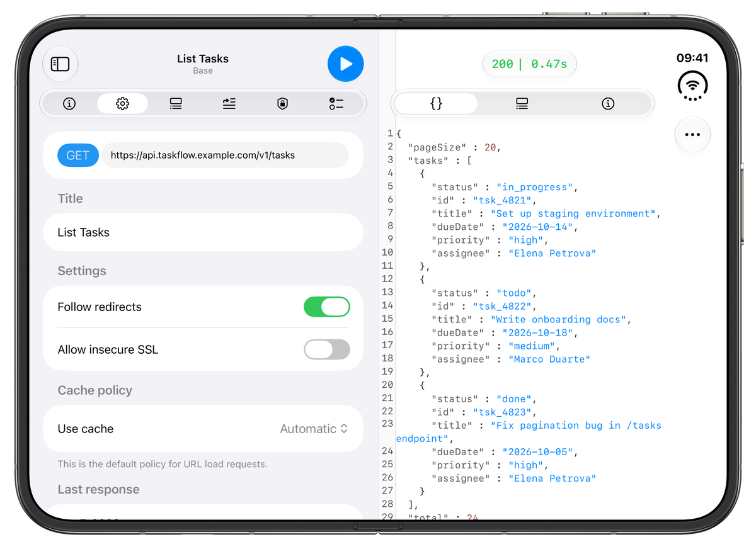This screenshot has width=756, height=549.
Task: Open the authentication shield tab
Action: [283, 104]
